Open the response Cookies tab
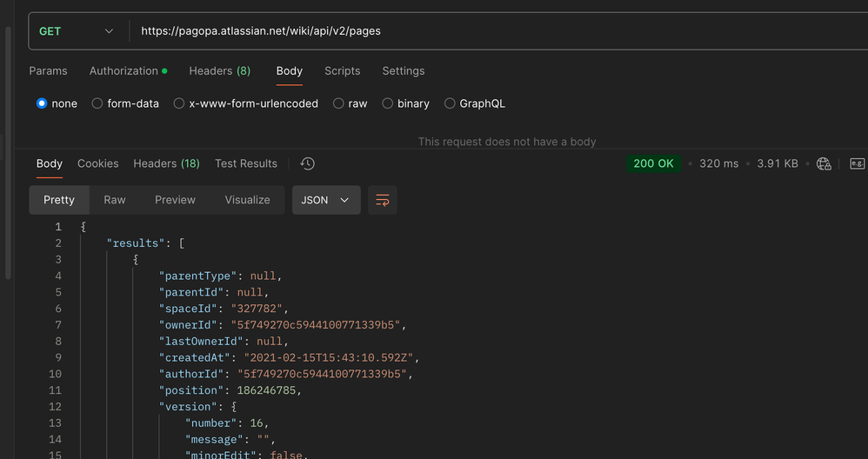868x459 pixels. coord(98,163)
